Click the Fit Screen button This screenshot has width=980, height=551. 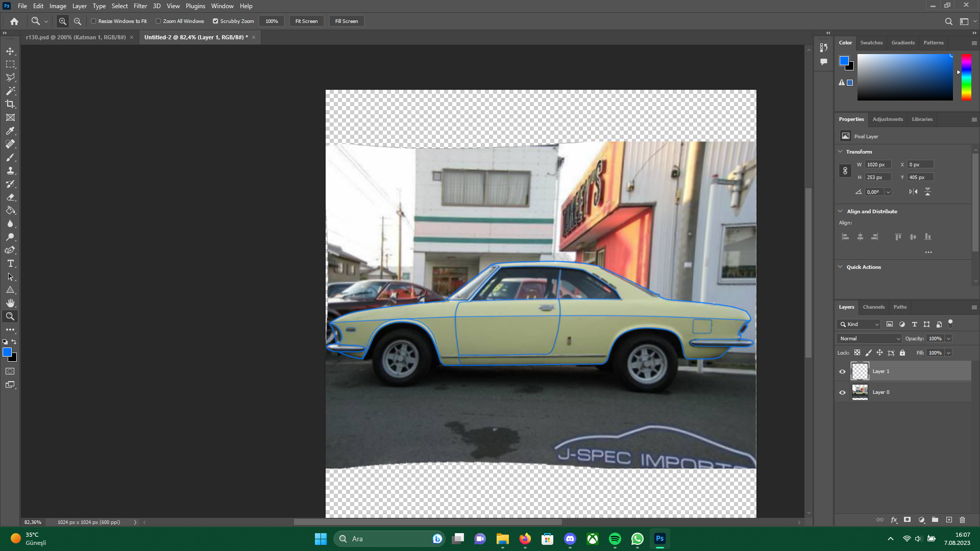[306, 21]
